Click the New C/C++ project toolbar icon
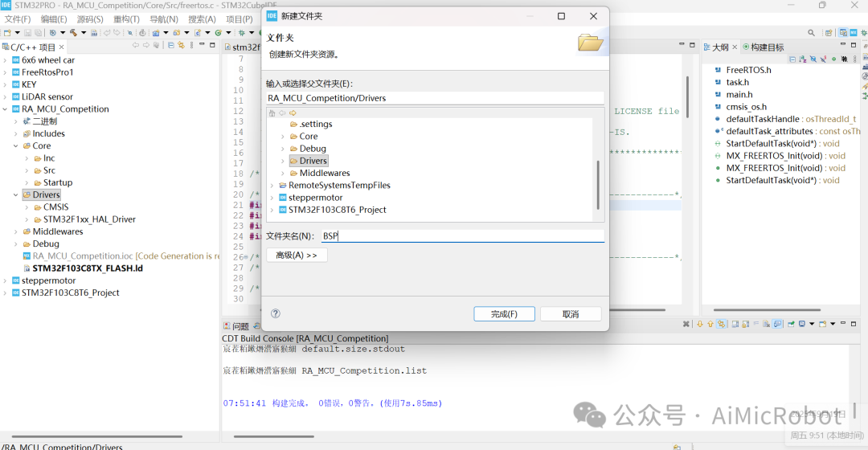Image resolution: width=868 pixels, height=450 pixels. 156,33
